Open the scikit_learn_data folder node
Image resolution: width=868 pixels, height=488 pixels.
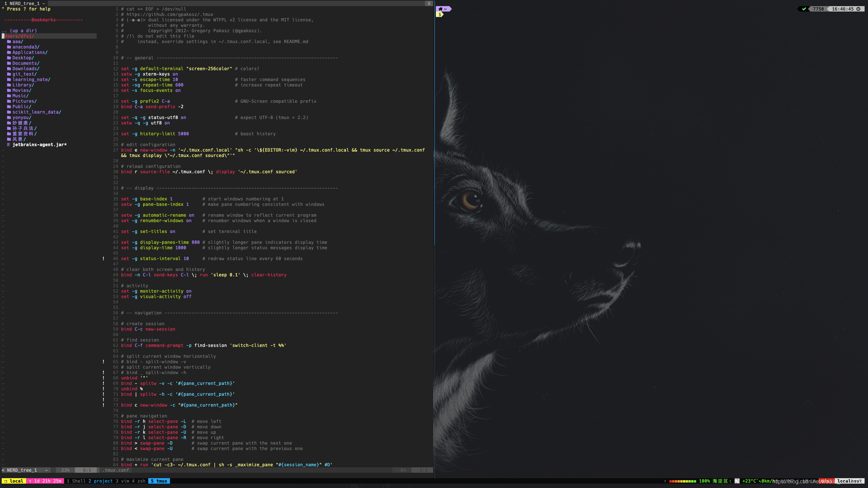(37, 112)
